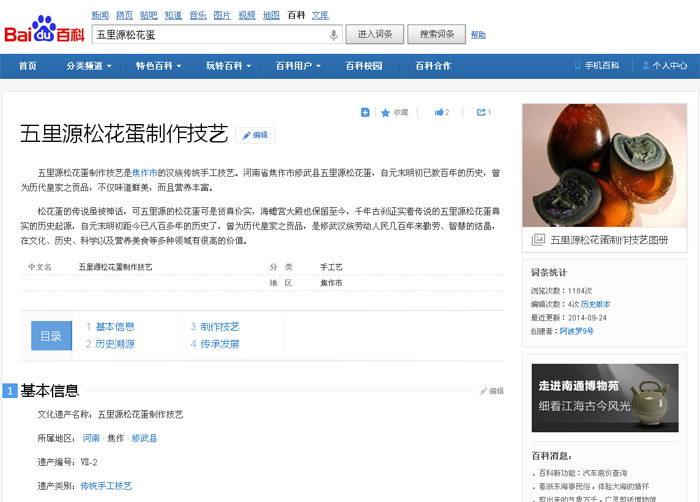
Task: Click the 2014-09-24 last update date
Action: [587, 318]
